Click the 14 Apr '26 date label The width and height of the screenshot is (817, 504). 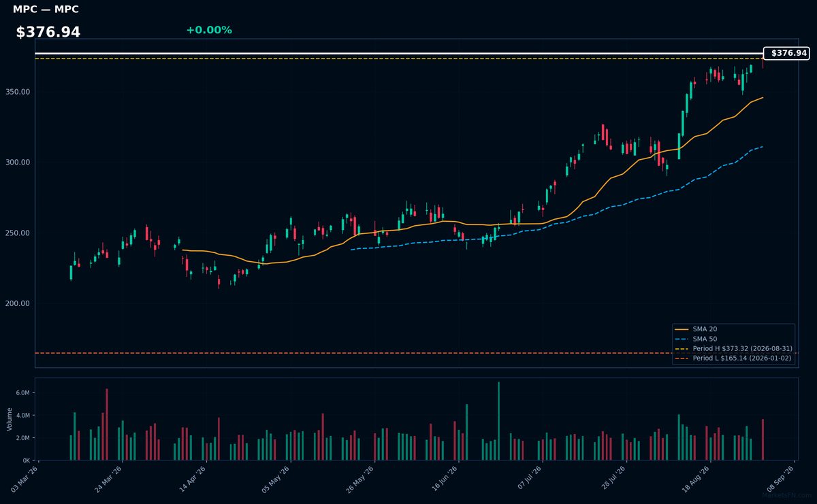click(193, 478)
